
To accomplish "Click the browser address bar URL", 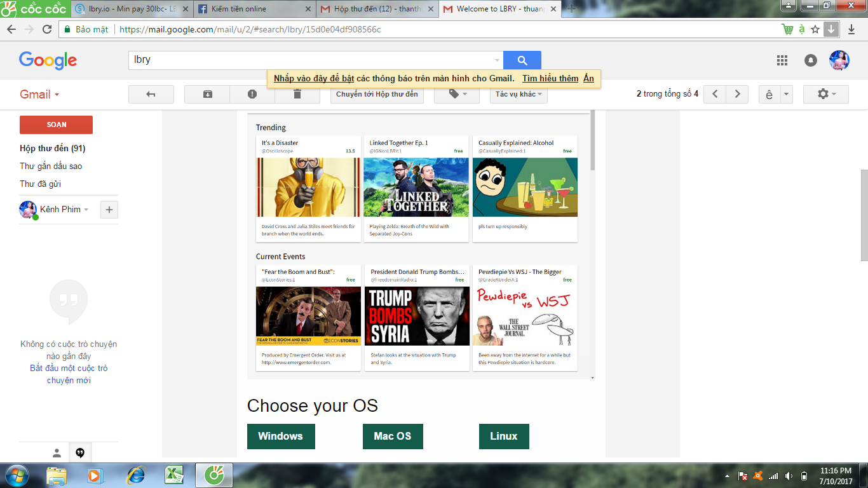I will point(250,29).
